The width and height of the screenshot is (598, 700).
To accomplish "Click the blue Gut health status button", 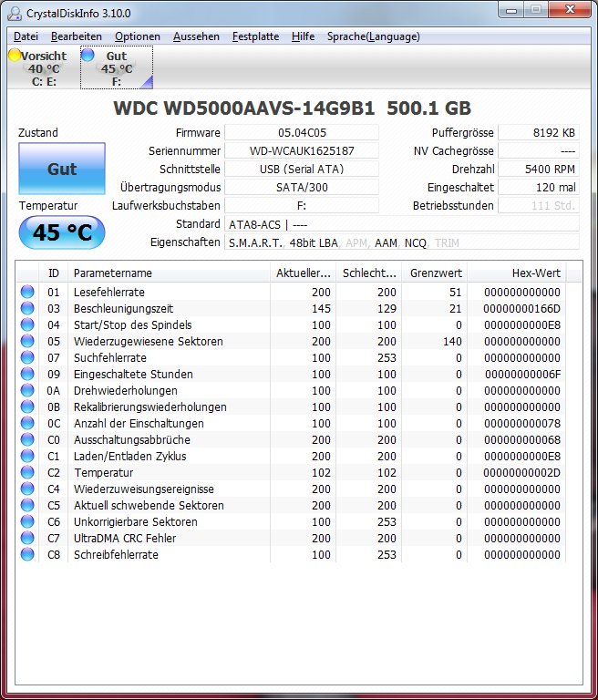I will [62, 169].
